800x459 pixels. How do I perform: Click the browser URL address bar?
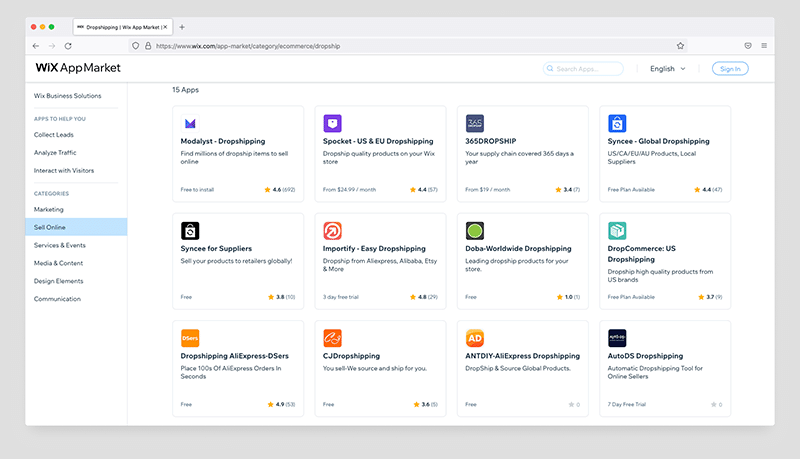408,46
